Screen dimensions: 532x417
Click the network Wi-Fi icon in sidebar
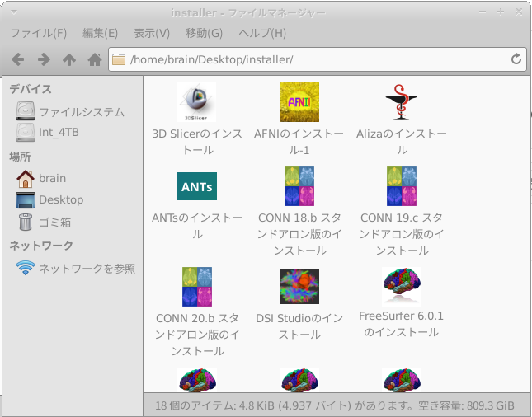[x=26, y=268]
